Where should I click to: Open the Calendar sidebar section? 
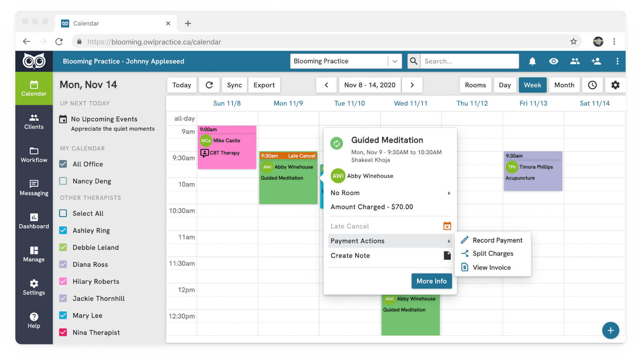(34, 88)
